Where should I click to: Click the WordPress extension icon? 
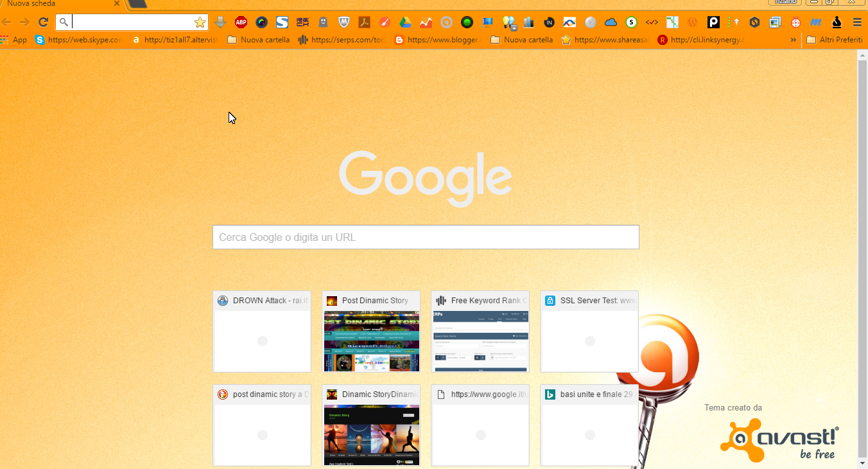[x=693, y=22]
